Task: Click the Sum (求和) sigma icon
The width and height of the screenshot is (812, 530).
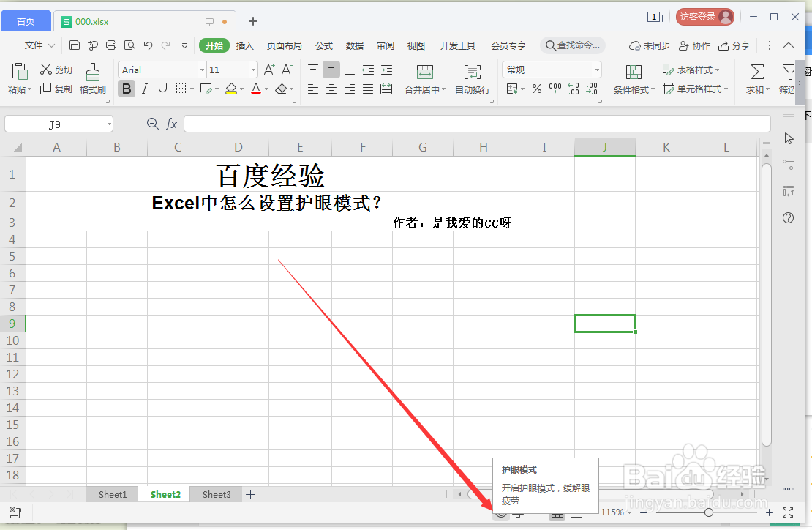Action: (757, 72)
